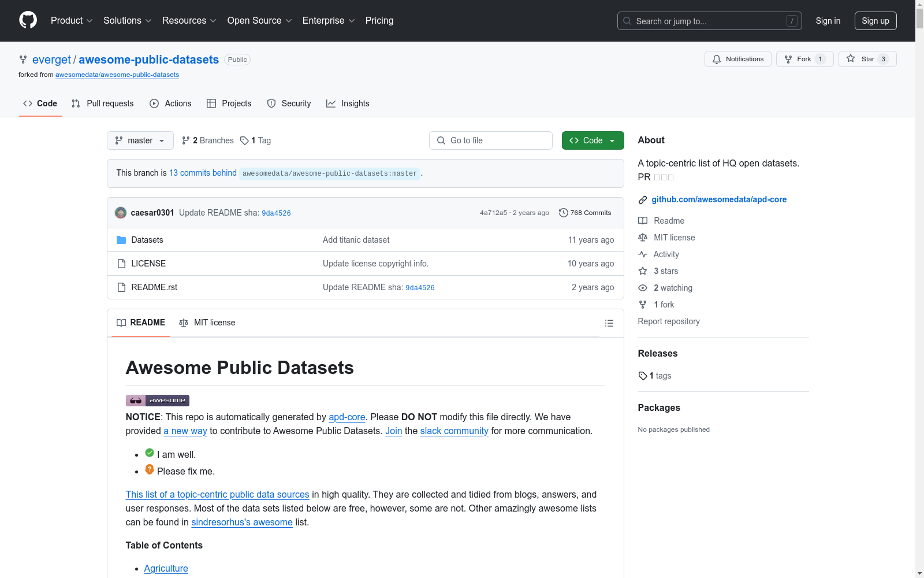Star this repository
The image size is (924, 578).
867,59
